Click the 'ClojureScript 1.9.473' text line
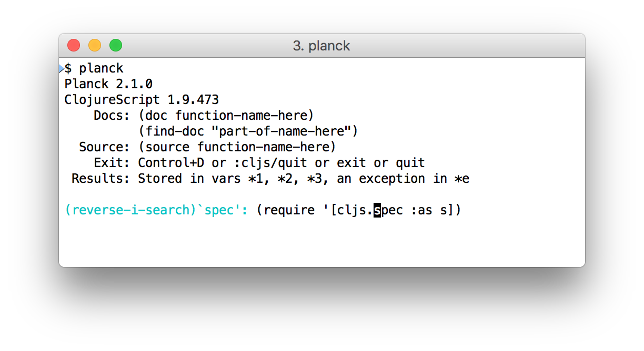This screenshot has height=351, width=644. [142, 100]
